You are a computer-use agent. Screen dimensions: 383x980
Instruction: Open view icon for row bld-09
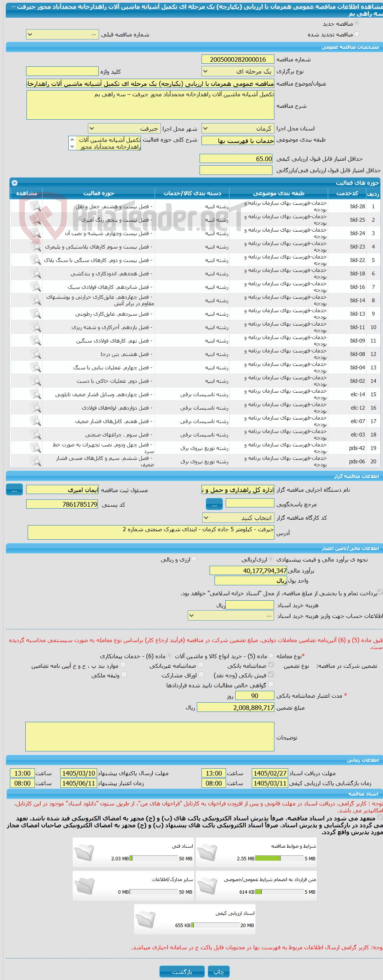tap(35, 341)
